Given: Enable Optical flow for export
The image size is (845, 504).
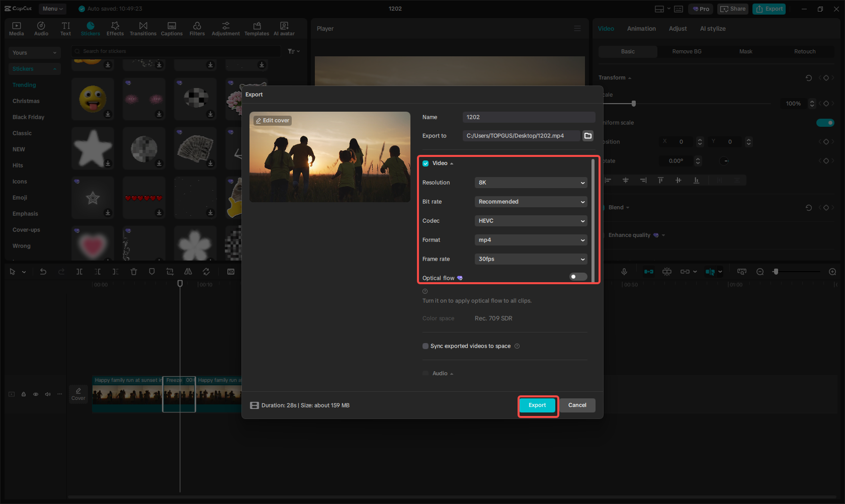Looking at the screenshot, I should coord(577,276).
